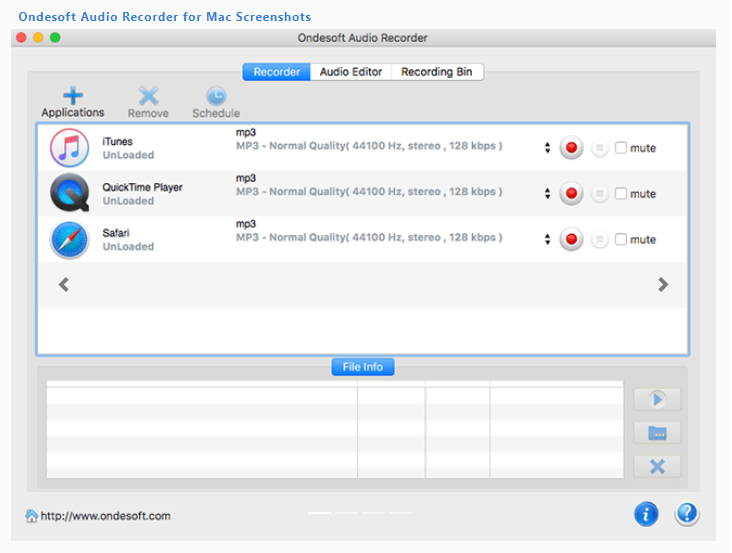Click the iTunes app name label

pos(118,141)
